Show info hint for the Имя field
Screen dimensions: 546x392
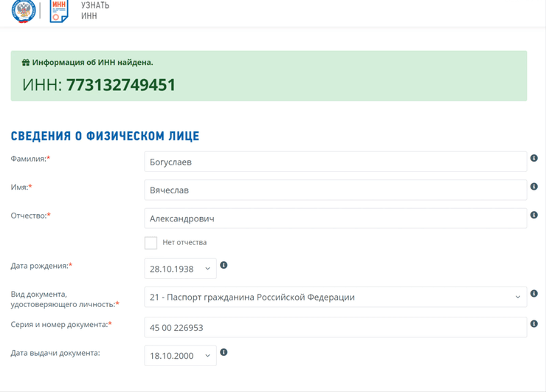pyautogui.click(x=533, y=187)
